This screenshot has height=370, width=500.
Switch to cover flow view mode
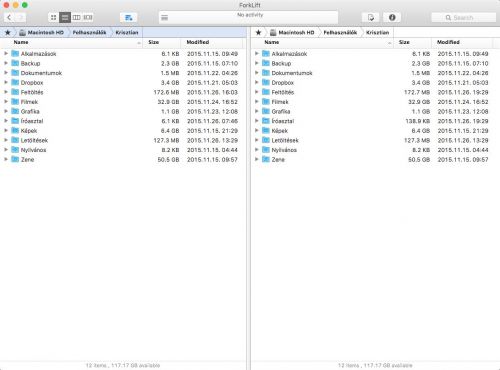tap(88, 17)
